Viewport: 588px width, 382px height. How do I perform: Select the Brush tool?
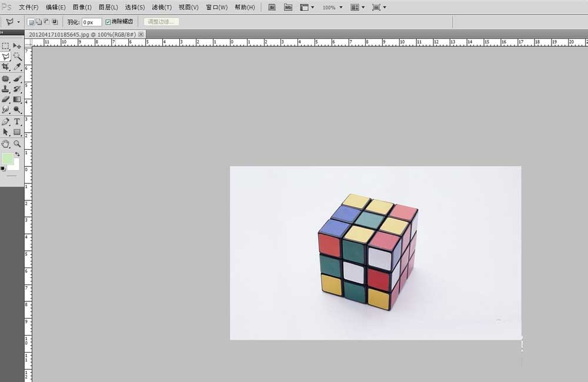(17, 79)
